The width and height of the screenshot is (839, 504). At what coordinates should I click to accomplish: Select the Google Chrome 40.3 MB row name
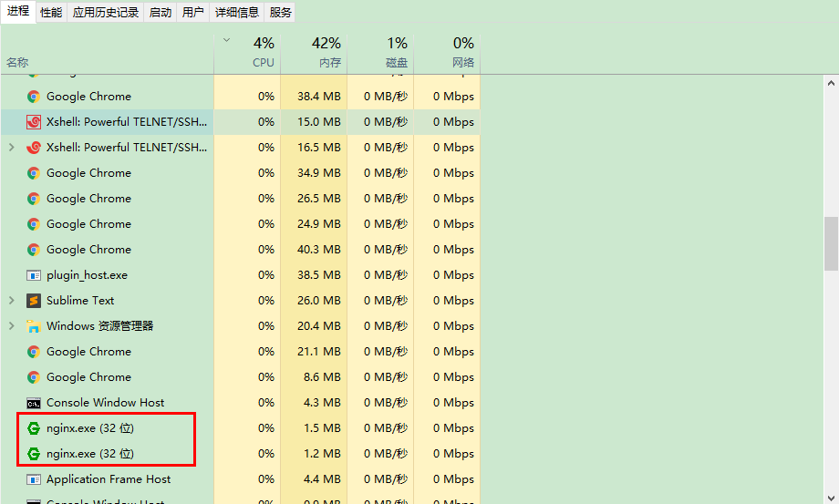[x=88, y=249]
